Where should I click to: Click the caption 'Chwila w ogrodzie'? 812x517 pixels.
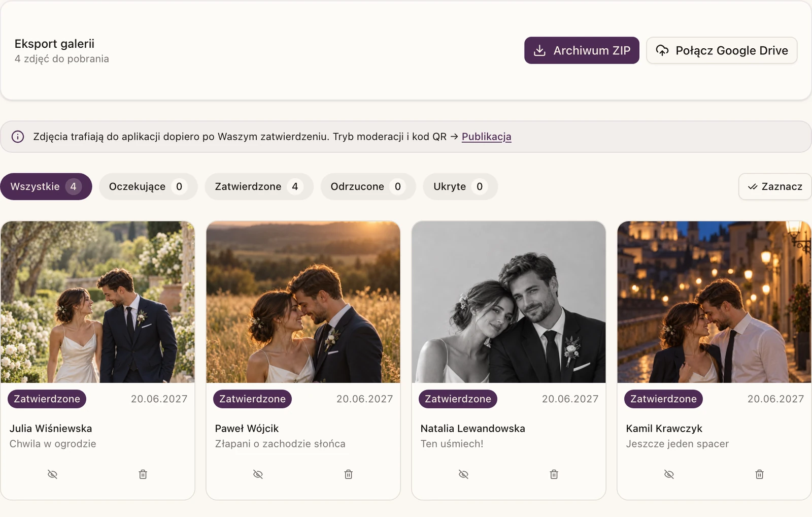[x=53, y=444]
